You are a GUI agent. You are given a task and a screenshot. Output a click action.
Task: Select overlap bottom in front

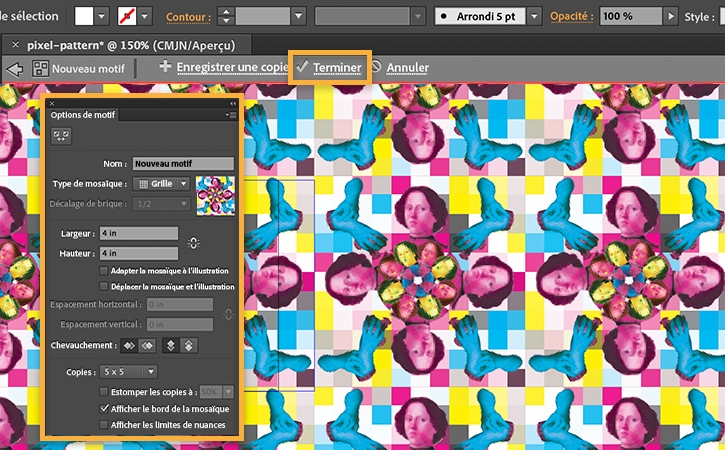click(189, 345)
